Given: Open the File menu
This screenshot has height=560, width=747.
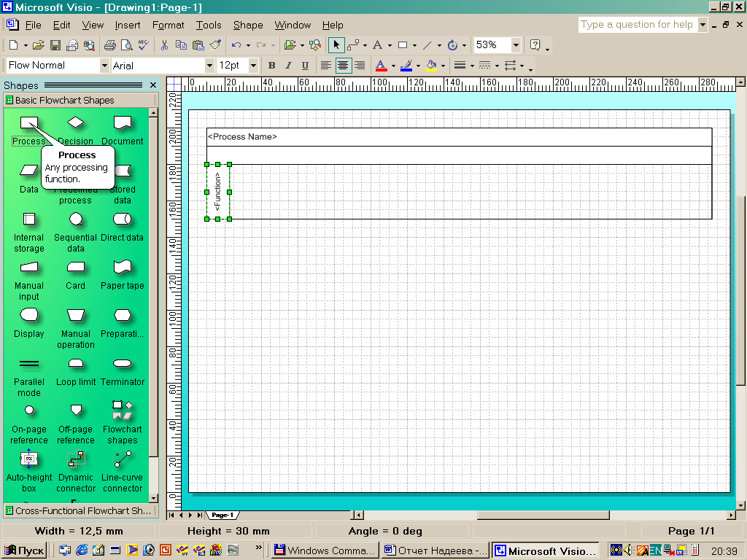Looking at the screenshot, I should pyautogui.click(x=33, y=25).
